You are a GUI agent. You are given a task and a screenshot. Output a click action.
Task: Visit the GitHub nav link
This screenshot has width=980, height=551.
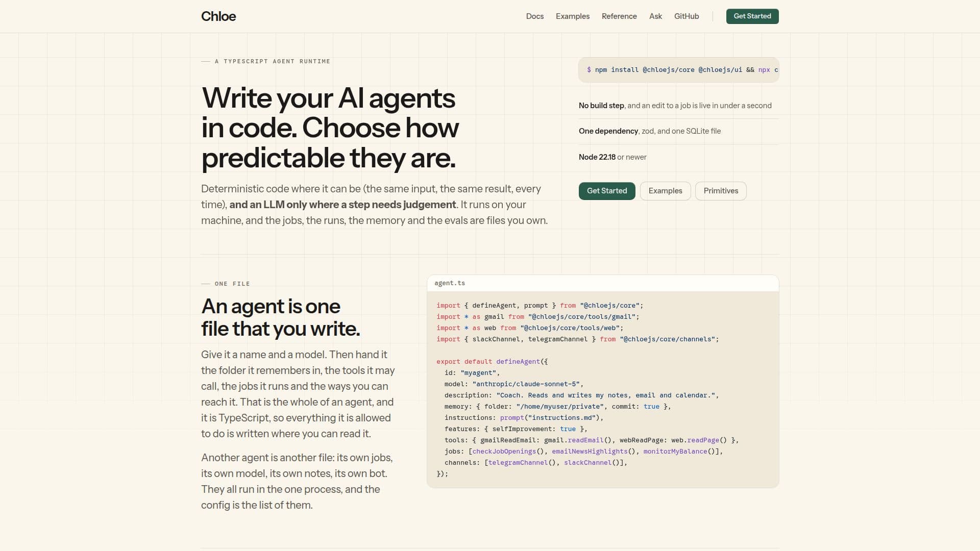pos(686,16)
